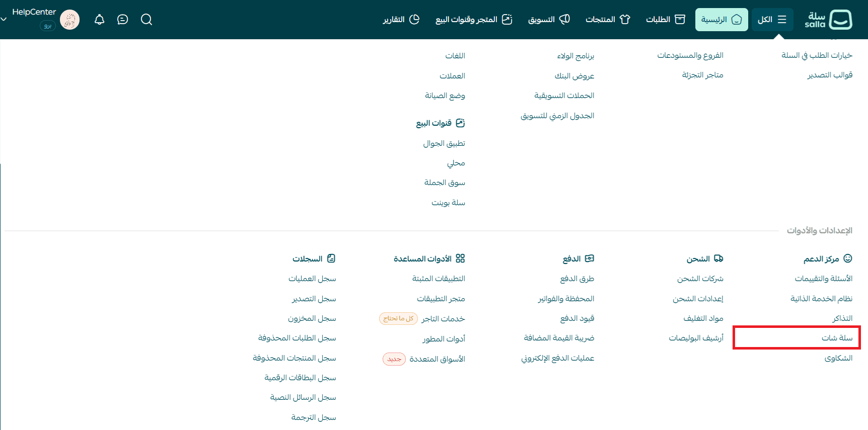The width and height of the screenshot is (868, 430).
Task: Open أدوات المطور link
Action: [444, 339]
